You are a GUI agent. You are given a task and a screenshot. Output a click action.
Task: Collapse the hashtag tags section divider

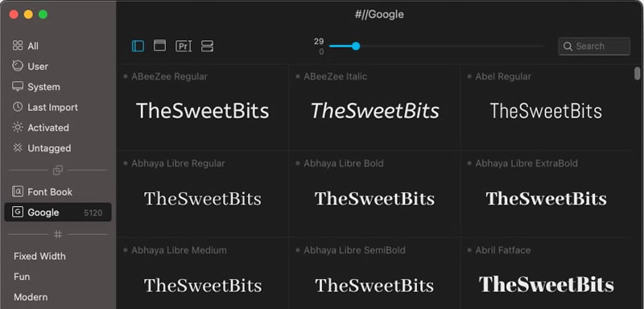[58, 234]
